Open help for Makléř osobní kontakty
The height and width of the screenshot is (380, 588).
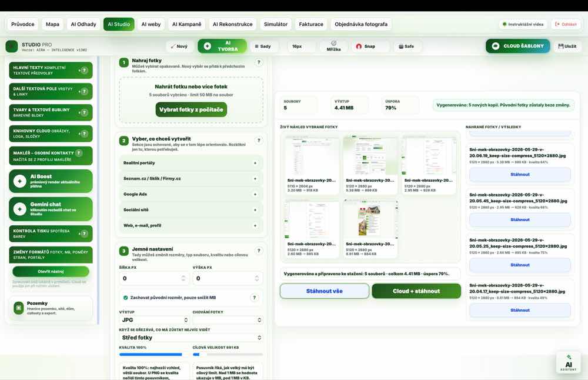click(79, 153)
